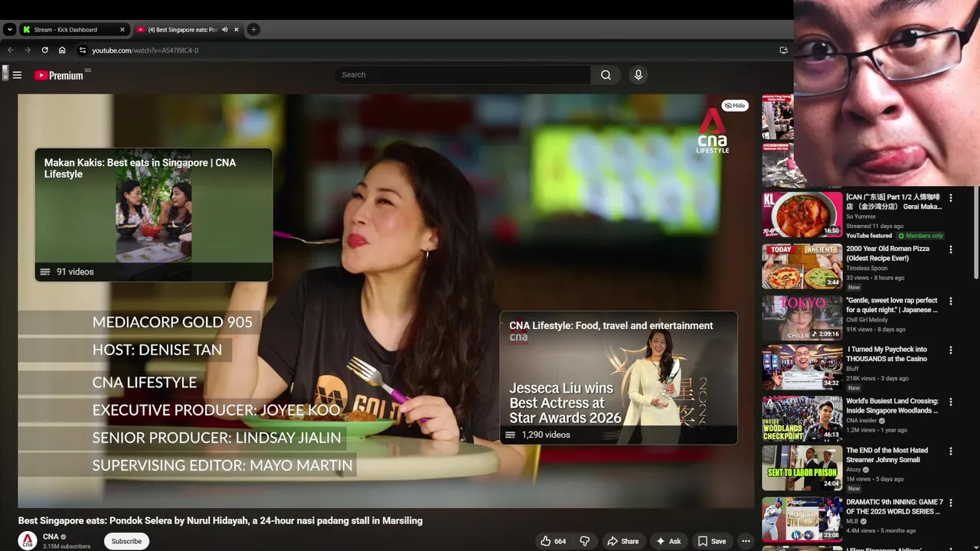Open the CNA channel avatar
980x551 pixels.
click(28, 540)
